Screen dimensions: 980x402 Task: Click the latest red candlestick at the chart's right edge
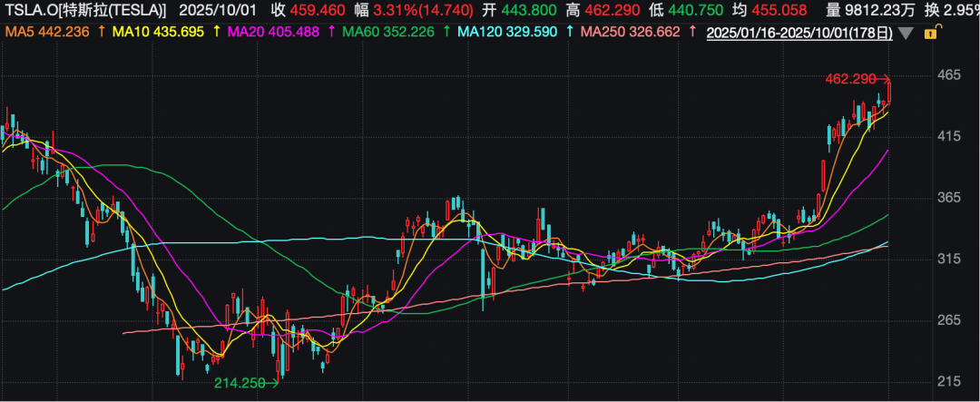pyautogui.click(x=890, y=93)
